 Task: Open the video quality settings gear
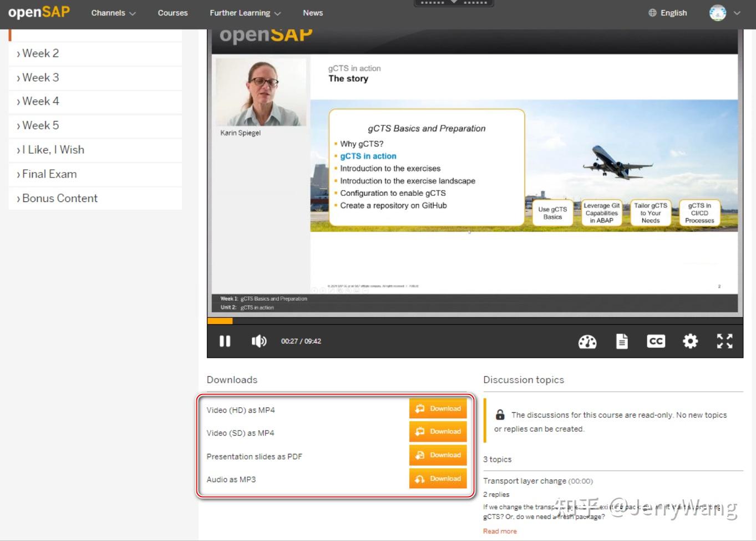(x=689, y=341)
